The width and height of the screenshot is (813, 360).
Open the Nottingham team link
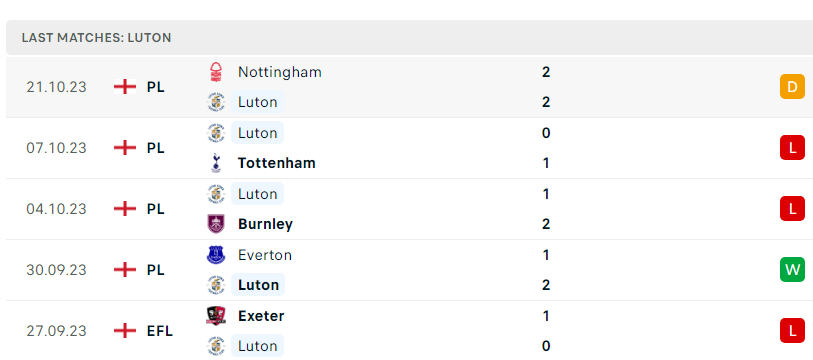click(280, 72)
